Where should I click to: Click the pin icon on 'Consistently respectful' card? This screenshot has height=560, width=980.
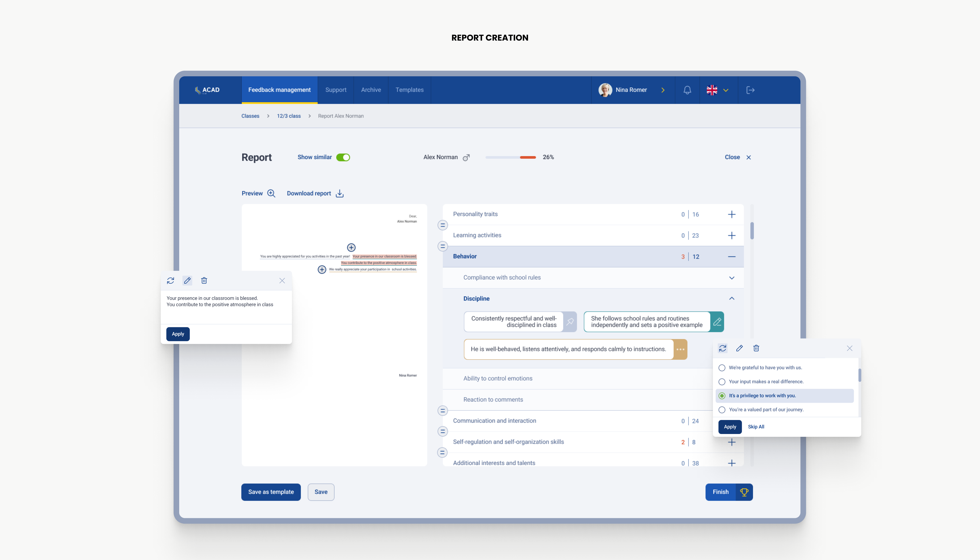pyautogui.click(x=570, y=322)
